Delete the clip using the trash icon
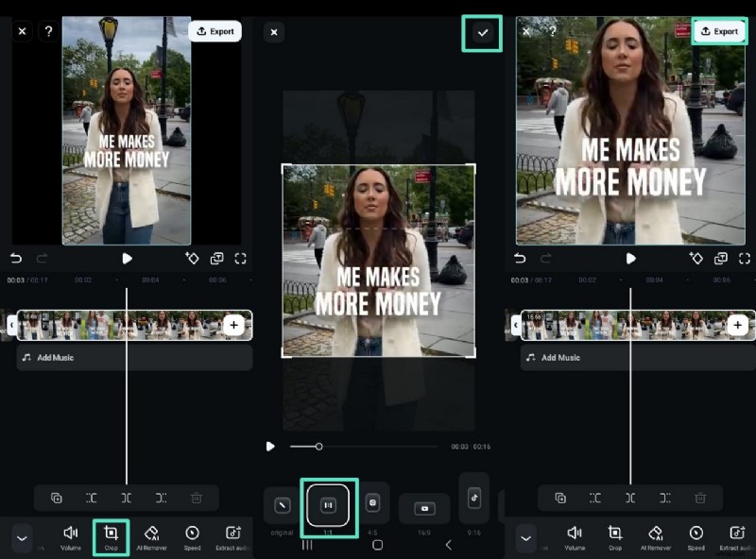This screenshot has height=559, width=756. pos(196,499)
